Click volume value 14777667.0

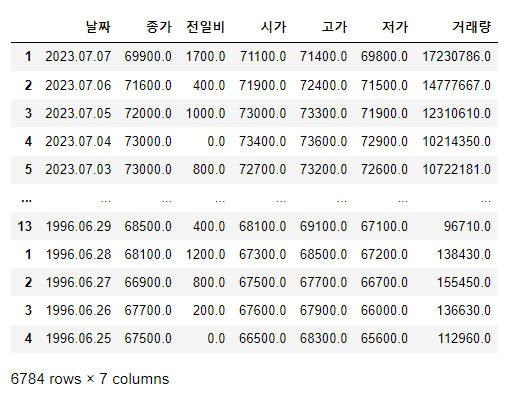coord(456,85)
